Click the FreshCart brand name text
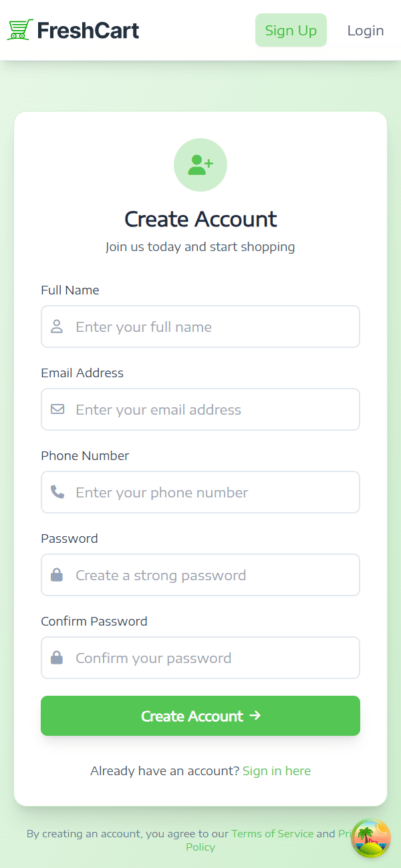401x868 pixels. (88, 31)
